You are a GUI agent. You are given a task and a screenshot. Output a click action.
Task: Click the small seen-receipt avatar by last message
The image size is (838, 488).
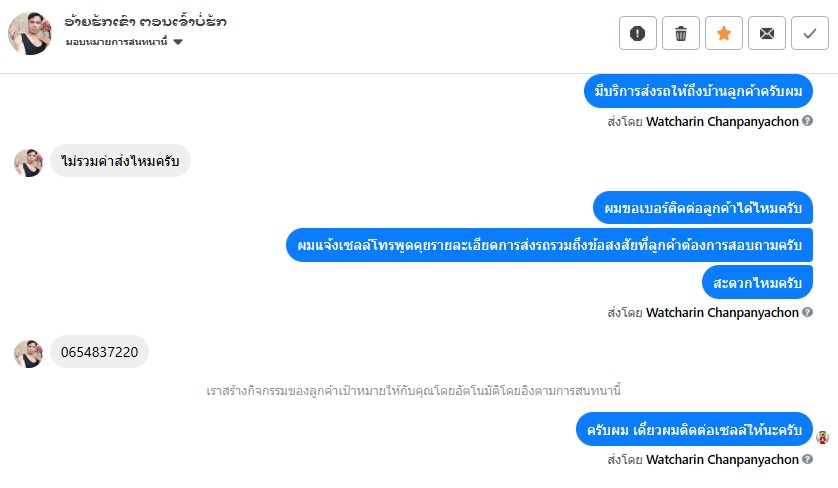pos(822,437)
